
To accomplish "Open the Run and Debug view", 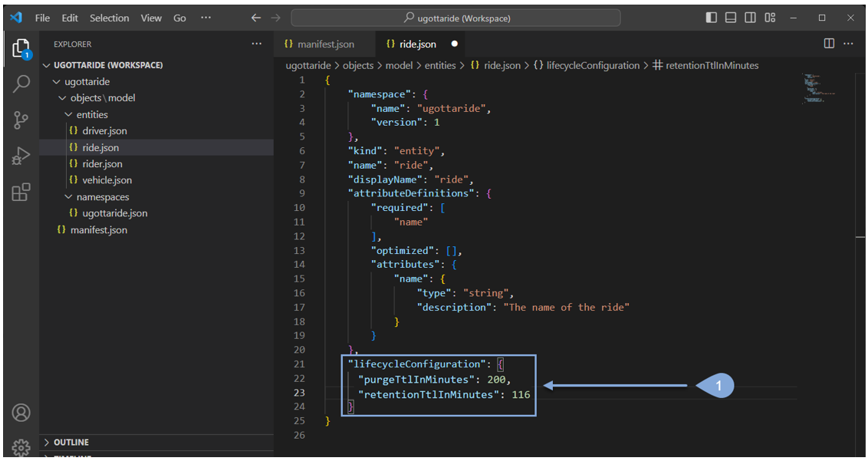I will 21,156.
